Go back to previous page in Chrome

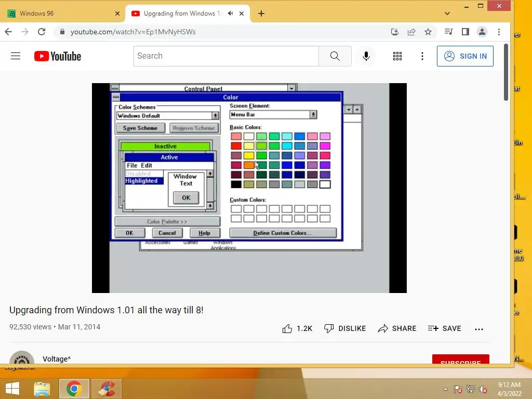pyautogui.click(x=8, y=32)
